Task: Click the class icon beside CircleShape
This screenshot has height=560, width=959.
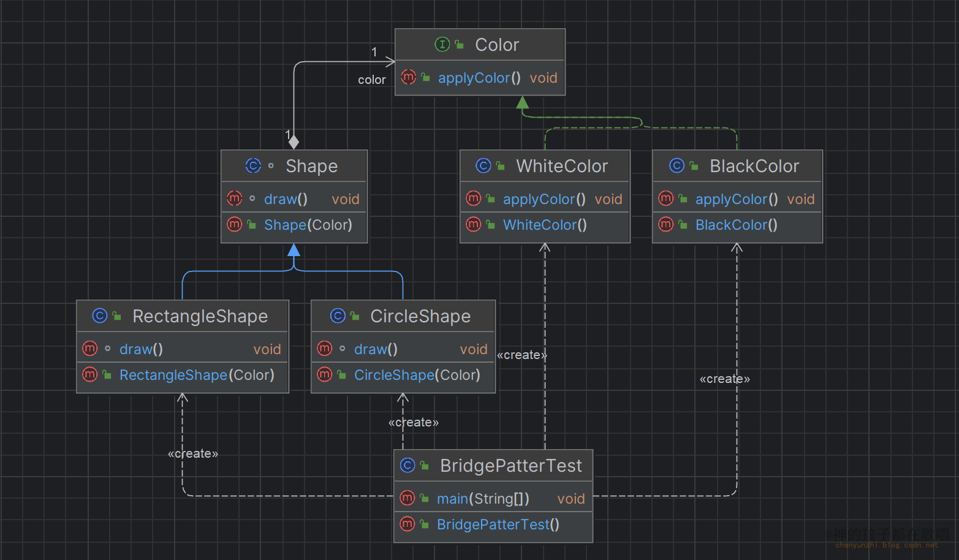Action: tap(338, 316)
